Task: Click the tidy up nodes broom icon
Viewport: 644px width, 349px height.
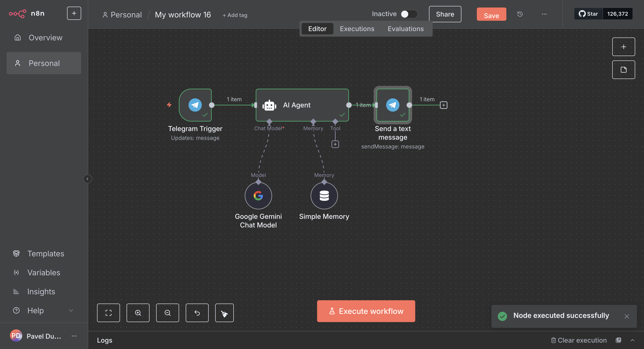Action: pos(224,313)
